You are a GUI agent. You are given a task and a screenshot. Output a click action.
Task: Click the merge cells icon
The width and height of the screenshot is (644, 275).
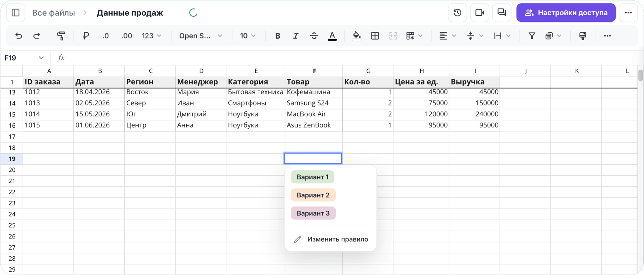click(393, 36)
